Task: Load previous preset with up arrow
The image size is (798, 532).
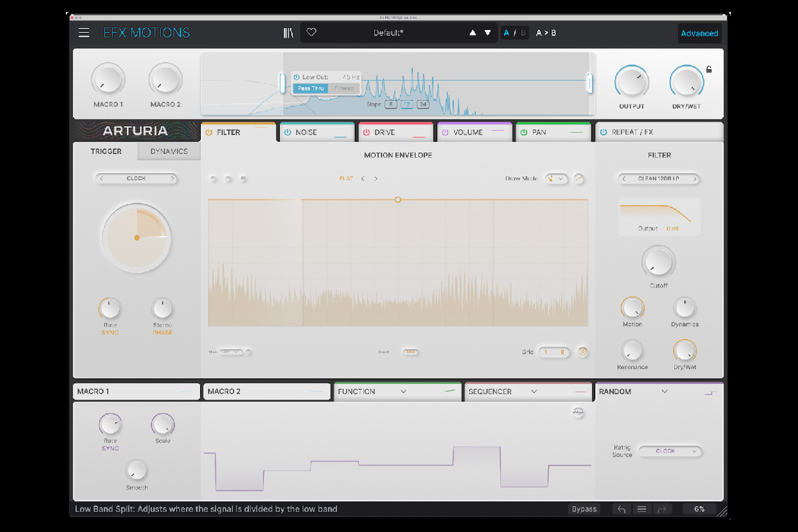Action: [x=473, y=33]
